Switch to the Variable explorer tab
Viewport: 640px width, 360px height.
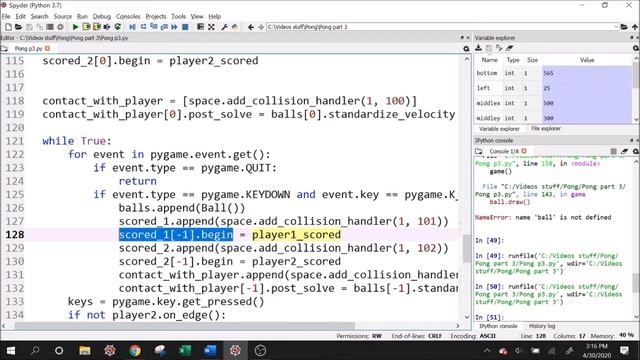[499, 129]
